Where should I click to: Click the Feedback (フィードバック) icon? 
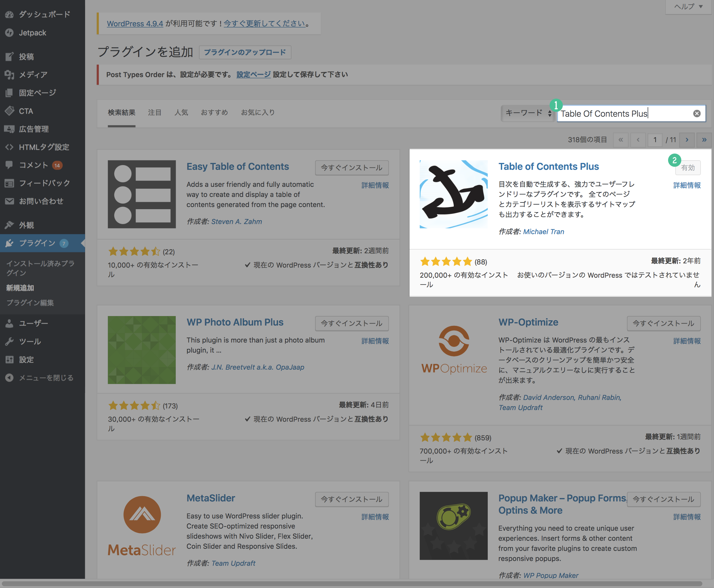click(9, 183)
